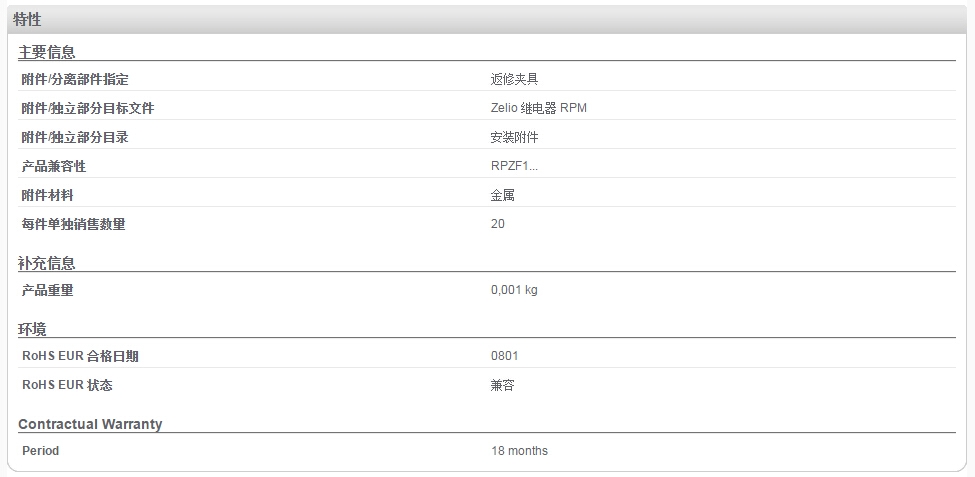Click the 特性 panel header
975x477 pixels.
tap(487, 20)
